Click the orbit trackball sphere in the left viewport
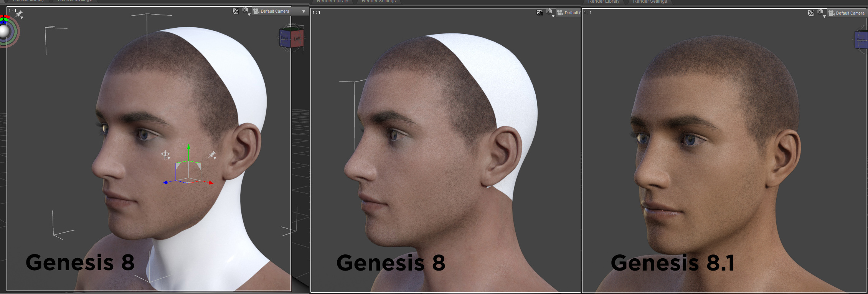The width and height of the screenshot is (868, 294). [4, 31]
